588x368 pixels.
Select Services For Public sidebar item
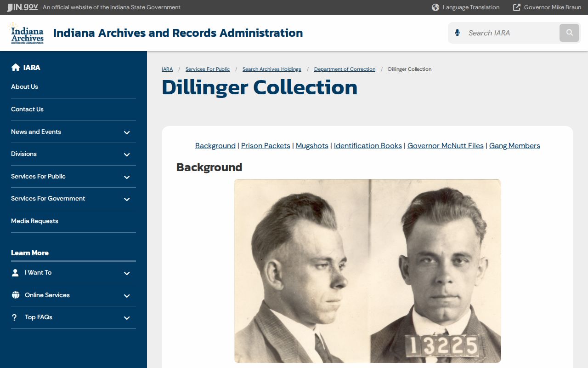(x=38, y=176)
